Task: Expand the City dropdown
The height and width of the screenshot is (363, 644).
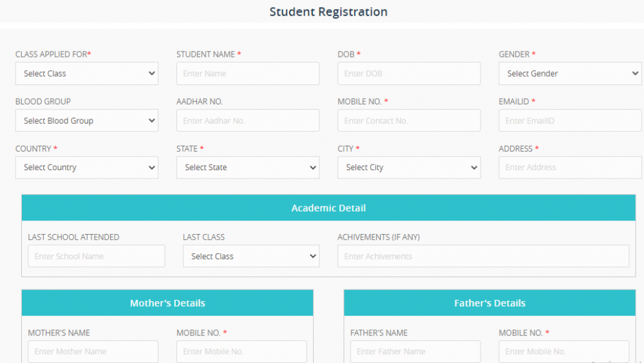Action: coord(408,168)
